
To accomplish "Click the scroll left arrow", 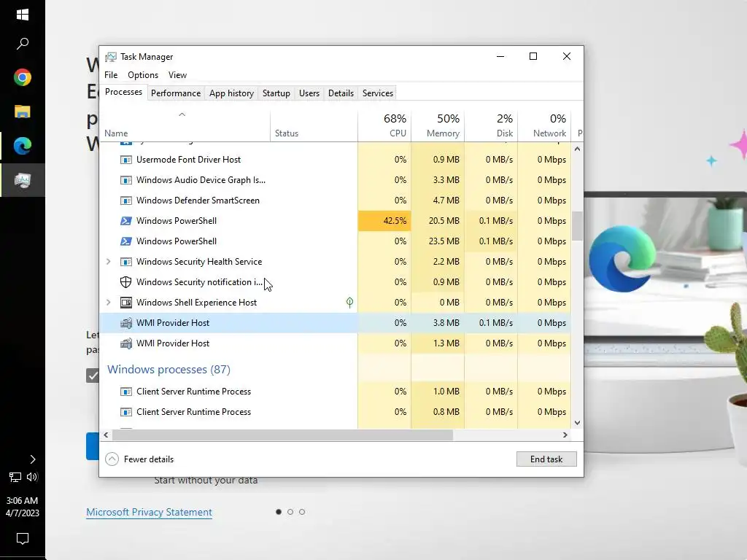I will [x=106, y=435].
